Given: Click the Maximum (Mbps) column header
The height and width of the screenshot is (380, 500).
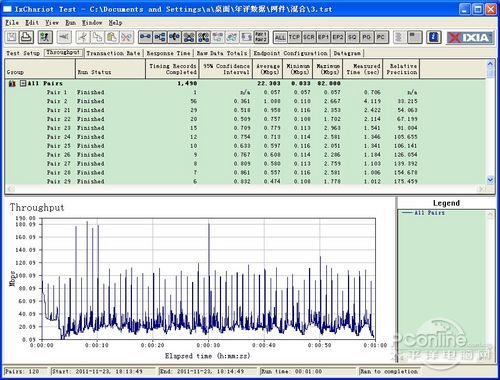Looking at the screenshot, I should (328, 69).
